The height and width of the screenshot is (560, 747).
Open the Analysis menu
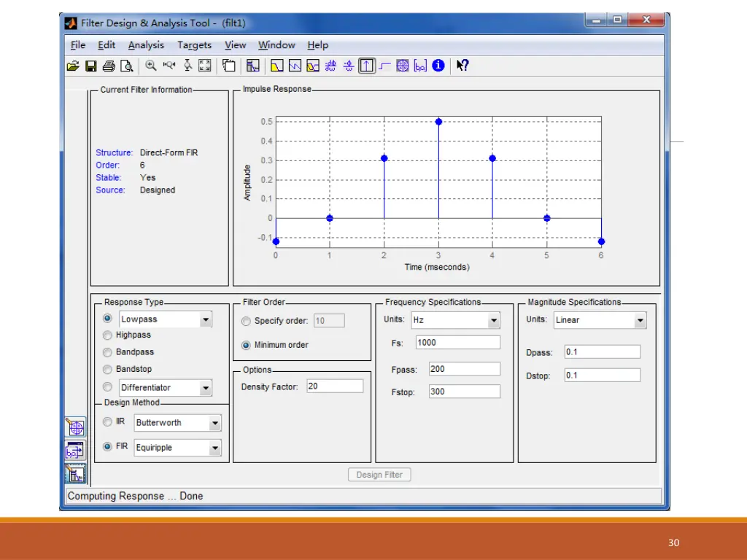click(146, 45)
